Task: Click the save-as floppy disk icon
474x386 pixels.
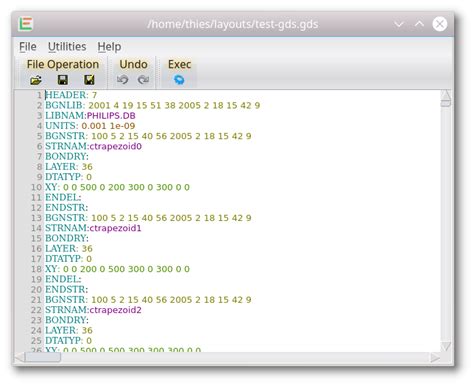Action: click(x=89, y=80)
